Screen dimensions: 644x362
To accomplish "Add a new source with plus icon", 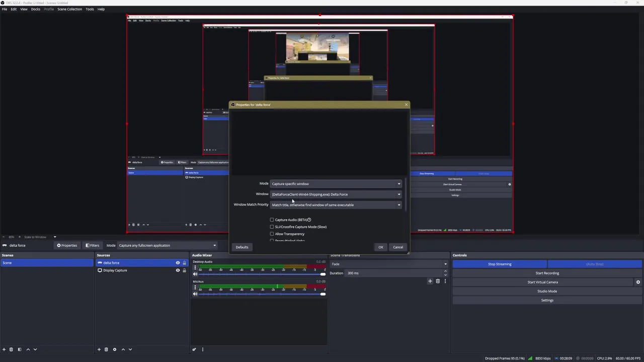I will pyautogui.click(x=99, y=349).
